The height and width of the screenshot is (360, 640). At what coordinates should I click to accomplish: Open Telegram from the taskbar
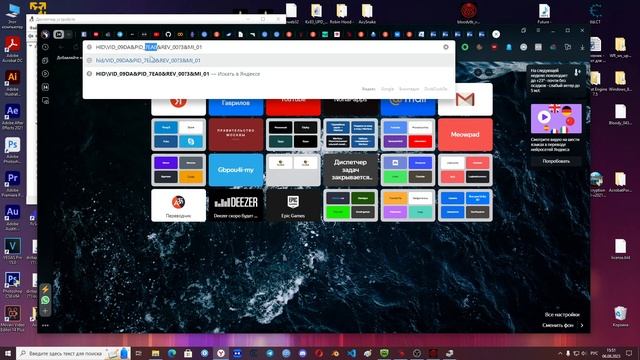point(270,353)
